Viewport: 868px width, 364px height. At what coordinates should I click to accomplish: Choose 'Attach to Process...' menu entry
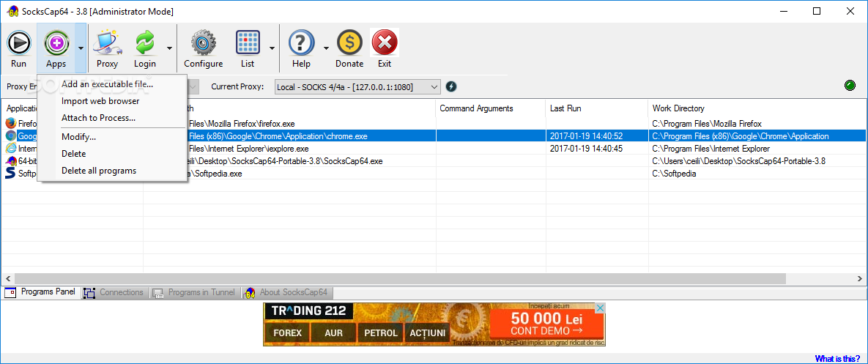point(99,118)
